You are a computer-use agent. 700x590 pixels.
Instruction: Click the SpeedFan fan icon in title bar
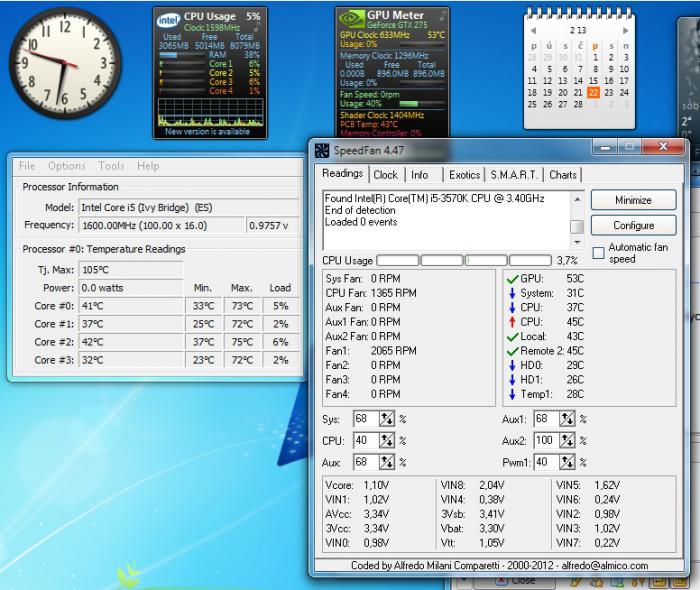(x=322, y=151)
